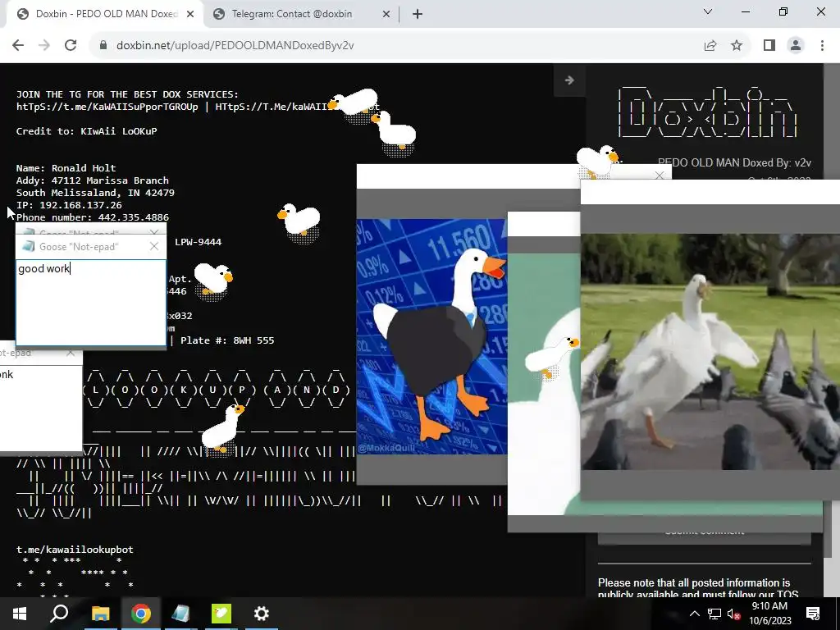Close the Doxbin browser tab
The width and height of the screenshot is (840, 630).
tap(190, 15)
